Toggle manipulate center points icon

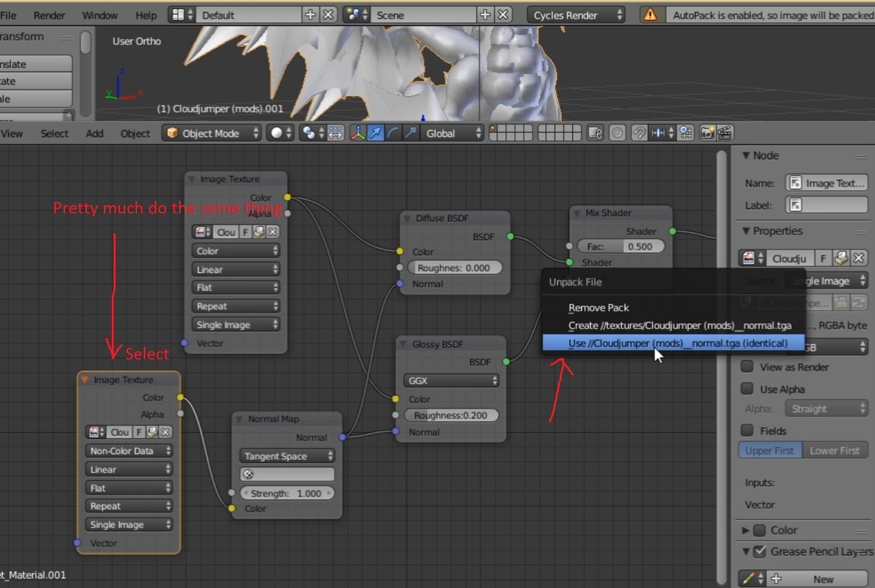click(335, 133)
